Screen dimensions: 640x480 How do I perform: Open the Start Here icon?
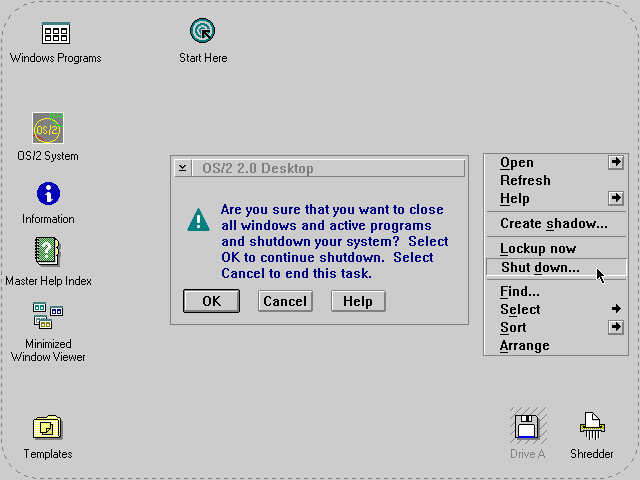(x=202, y=31)
